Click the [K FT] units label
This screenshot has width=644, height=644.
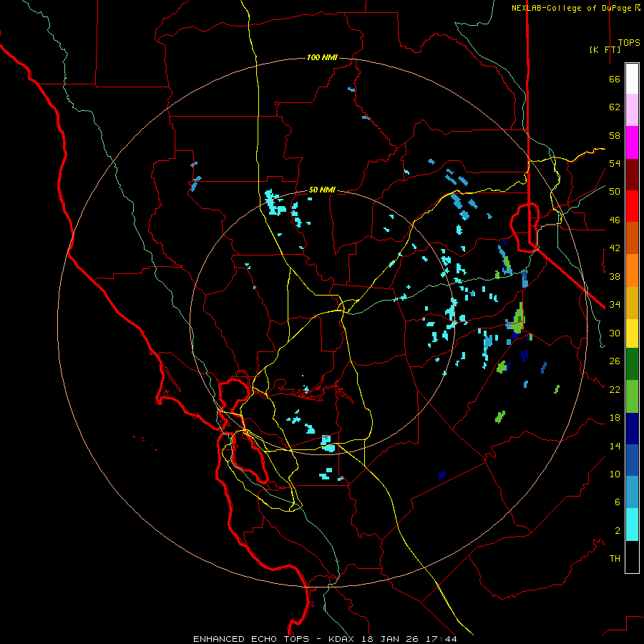coord(605,49)
